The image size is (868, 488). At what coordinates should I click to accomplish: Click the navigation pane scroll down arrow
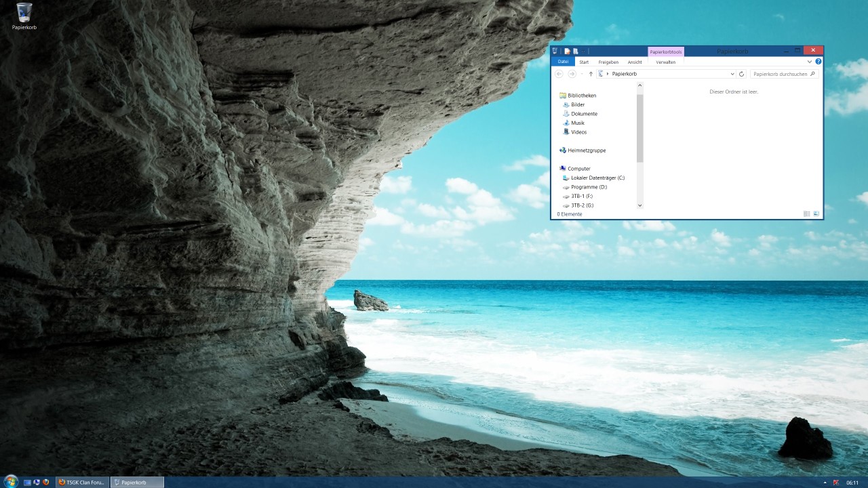pyautogui.click(x=639, y=205)
